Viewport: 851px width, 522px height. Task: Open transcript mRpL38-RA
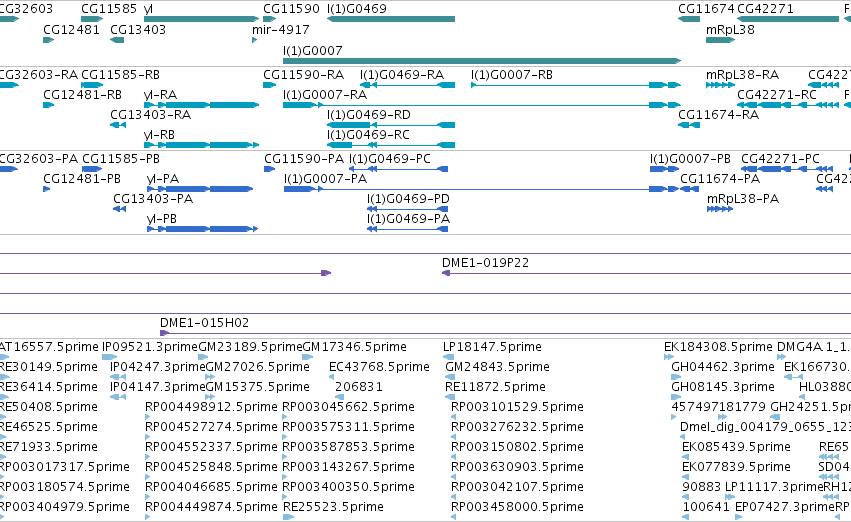[720, 85]
